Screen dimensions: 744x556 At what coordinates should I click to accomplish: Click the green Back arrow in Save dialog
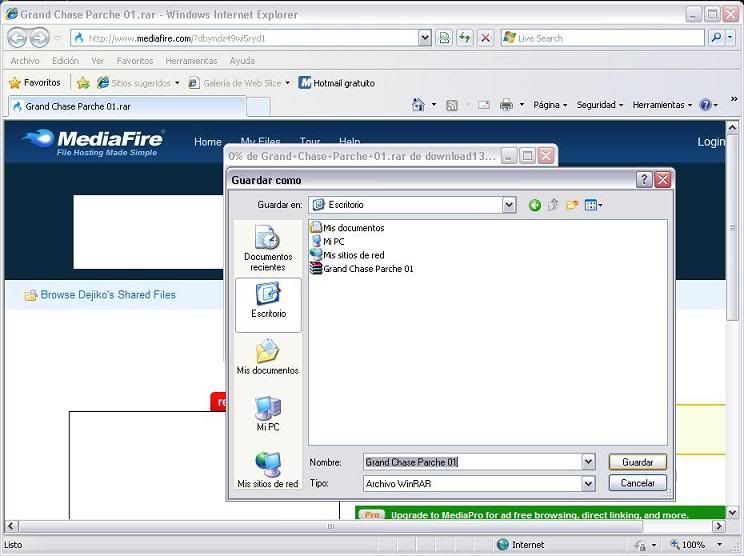point(535,205)
